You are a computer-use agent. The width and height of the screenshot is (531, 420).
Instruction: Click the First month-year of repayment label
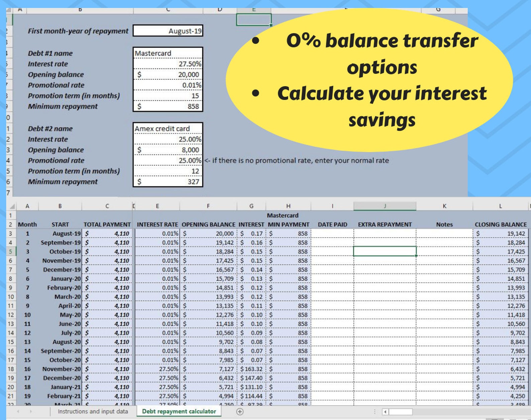coord(78,31)
